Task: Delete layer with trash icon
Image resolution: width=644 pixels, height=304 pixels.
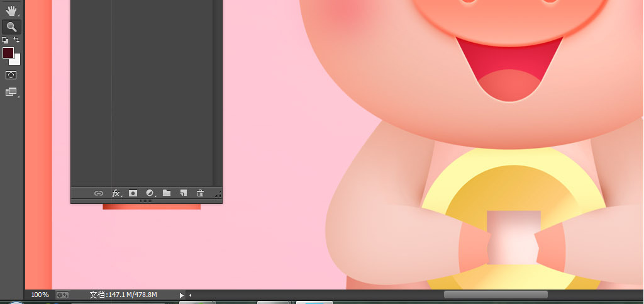Action: [x=201, y=193]
